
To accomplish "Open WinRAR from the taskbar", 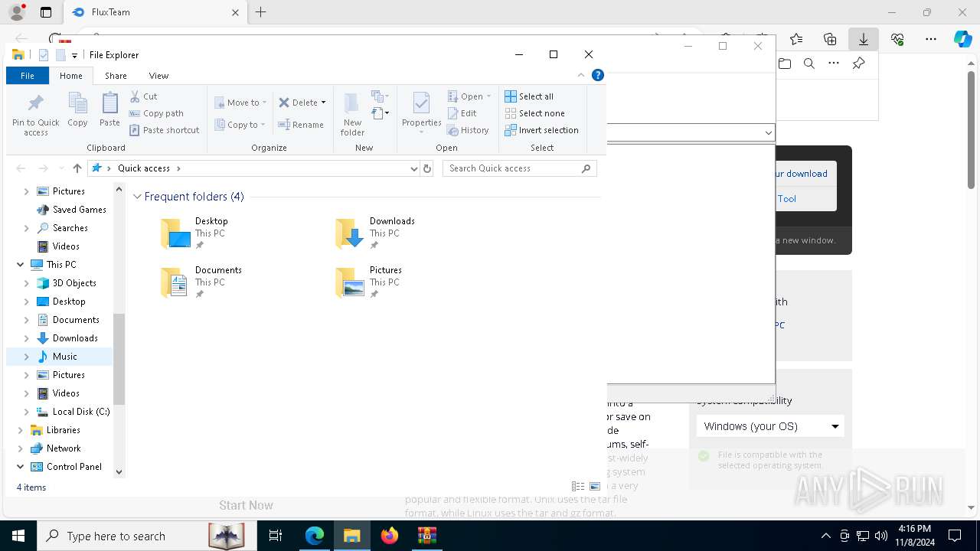I will pyautogui.click(x=426, y=536).
